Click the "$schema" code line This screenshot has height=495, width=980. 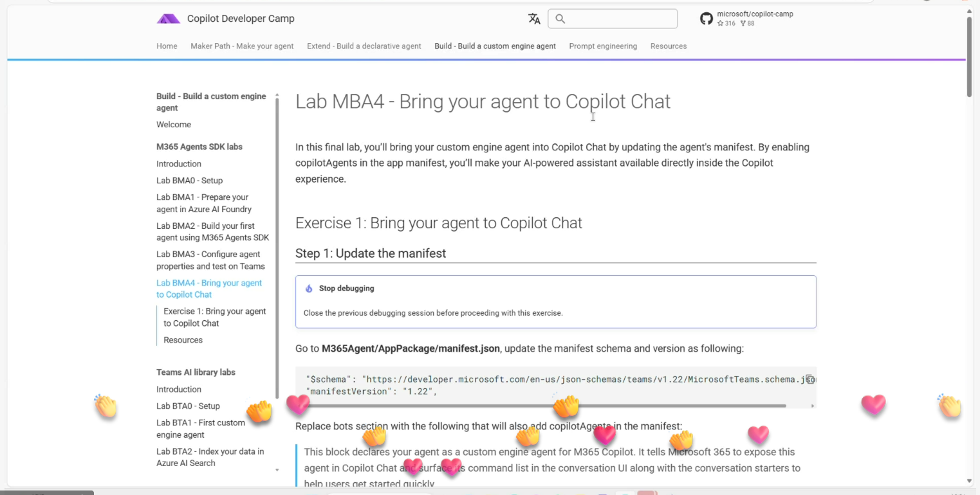(560, 379)
